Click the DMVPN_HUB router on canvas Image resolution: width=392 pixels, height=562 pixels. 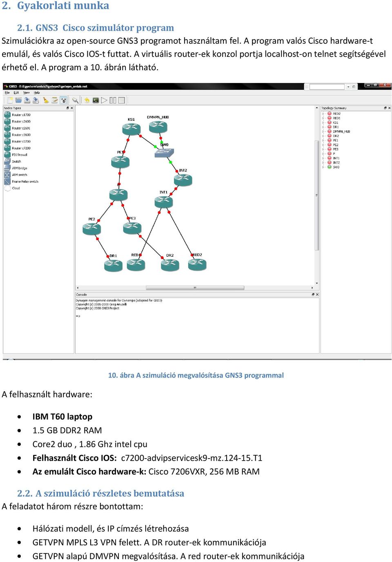pos(158,127)
